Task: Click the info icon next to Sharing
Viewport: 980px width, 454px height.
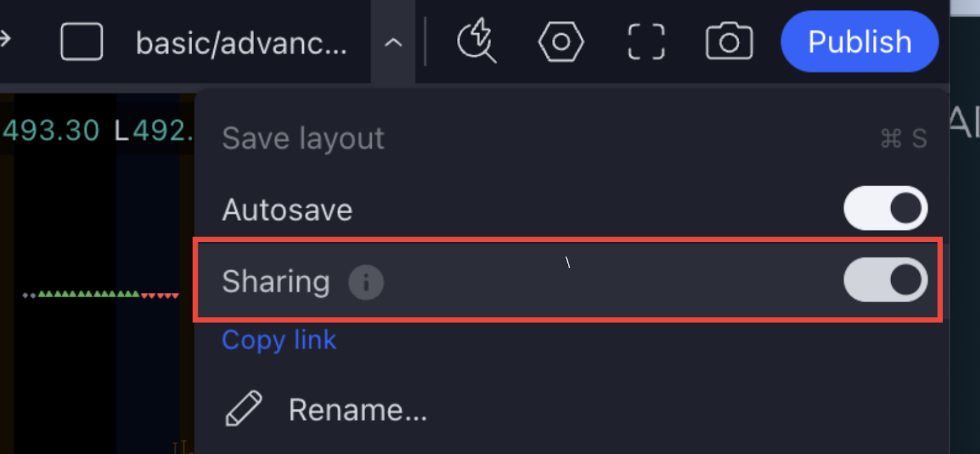Action: point(366,282)
